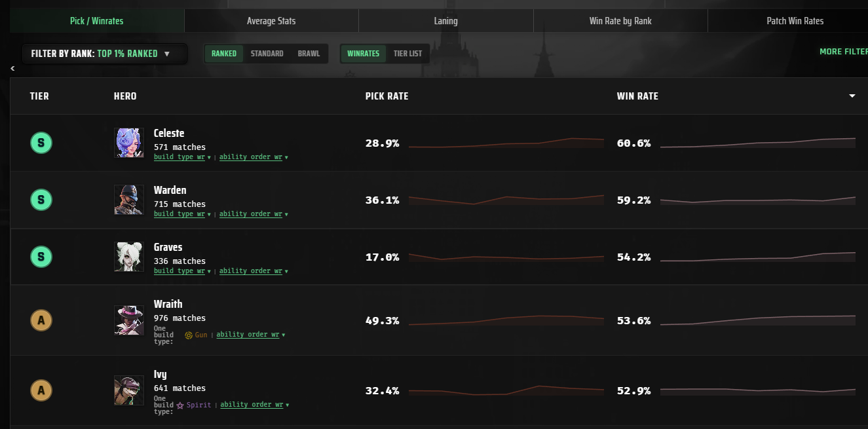Click '976 matches' under Wraith
The height and width of the screenshot is (429, 868).
pos(179,318)
